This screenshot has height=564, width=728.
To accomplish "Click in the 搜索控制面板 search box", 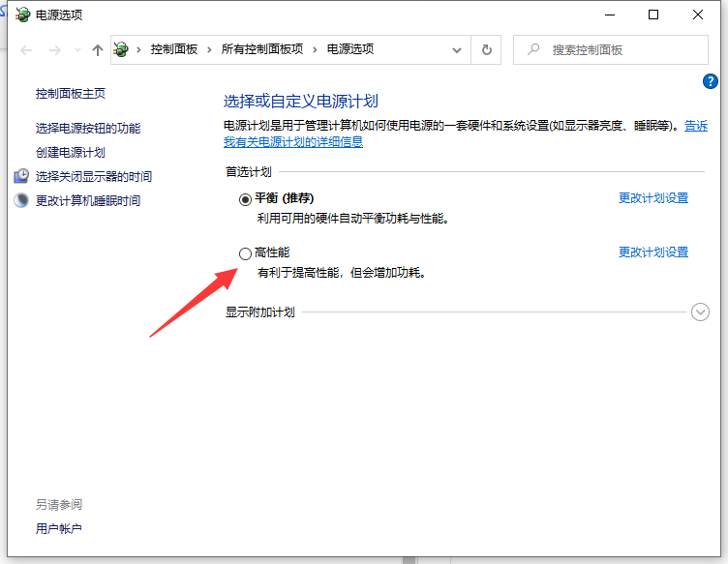I will coord(620,49).
